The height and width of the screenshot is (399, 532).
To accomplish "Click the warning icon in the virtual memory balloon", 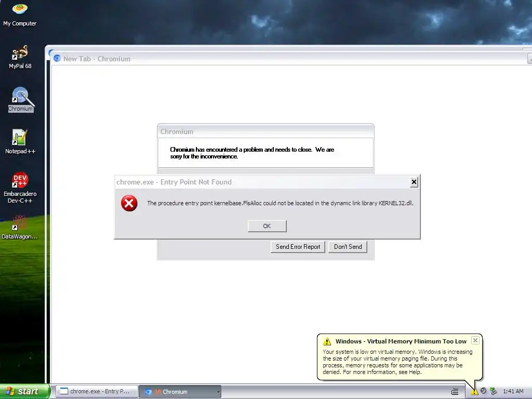I will pos(327,341).
